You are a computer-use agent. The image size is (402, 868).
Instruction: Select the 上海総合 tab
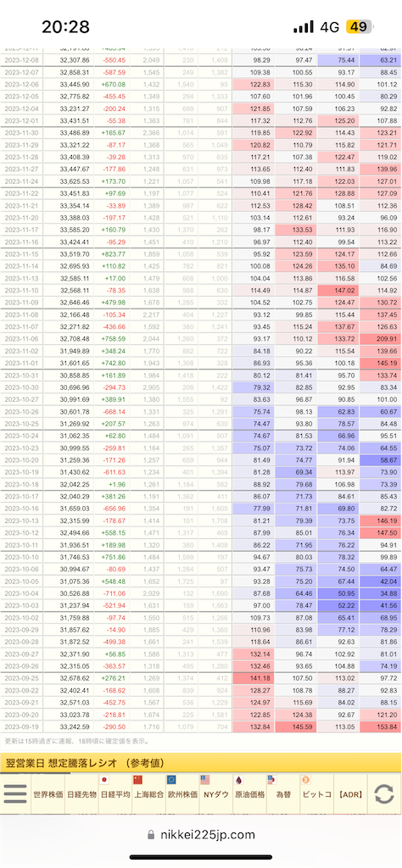pyautogui.click(x=149, y=793)
